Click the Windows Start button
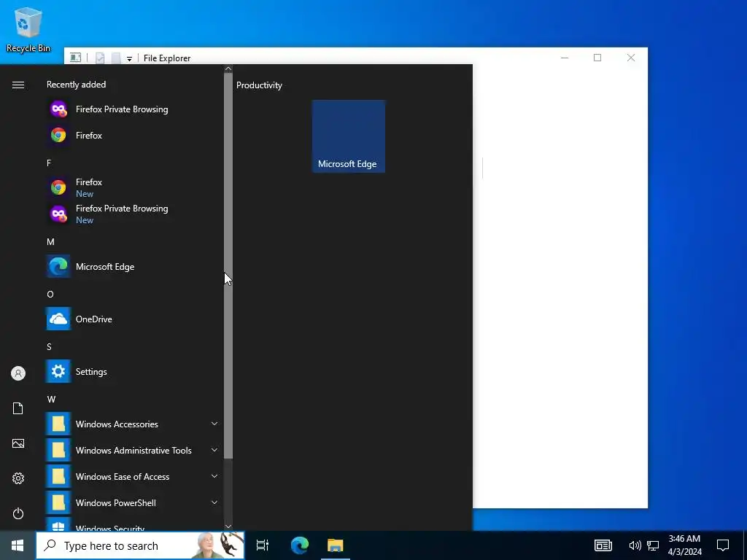The height and width of the screenshot is (560, 747). click(18, 545)
